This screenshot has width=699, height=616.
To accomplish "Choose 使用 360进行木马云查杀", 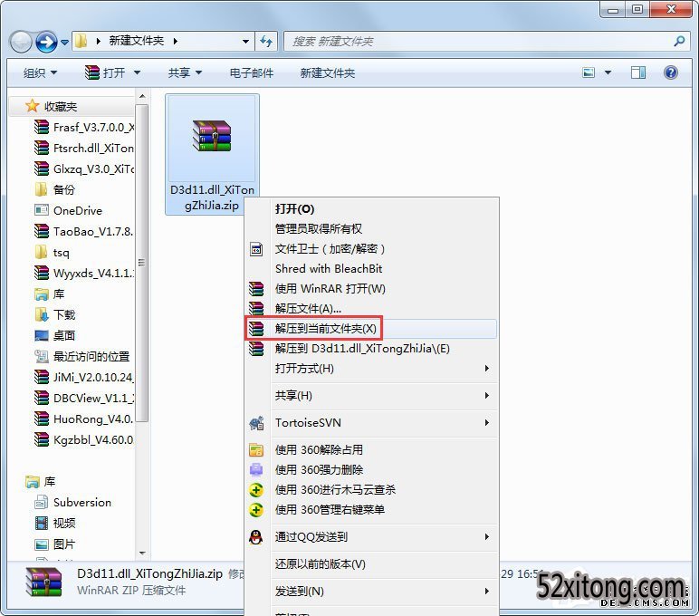I will [371, 490].
